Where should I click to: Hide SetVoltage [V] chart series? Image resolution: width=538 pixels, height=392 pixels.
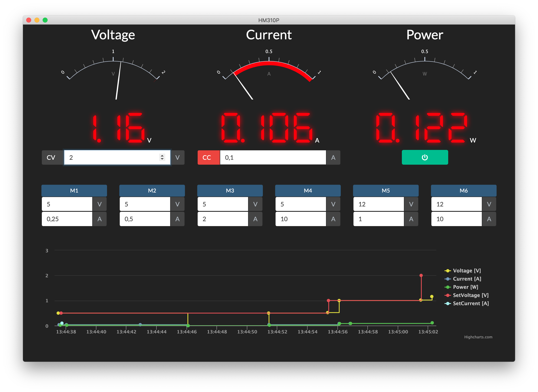470,295
